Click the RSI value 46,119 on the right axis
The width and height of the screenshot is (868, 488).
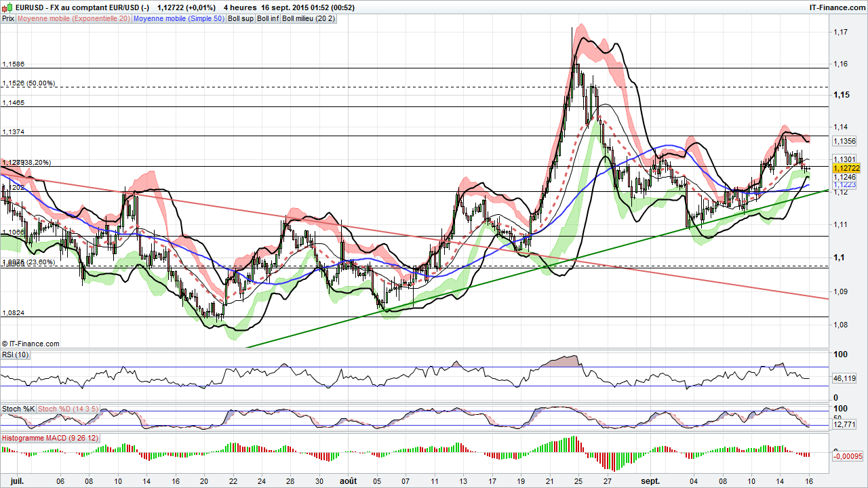(x=843, y=379)
